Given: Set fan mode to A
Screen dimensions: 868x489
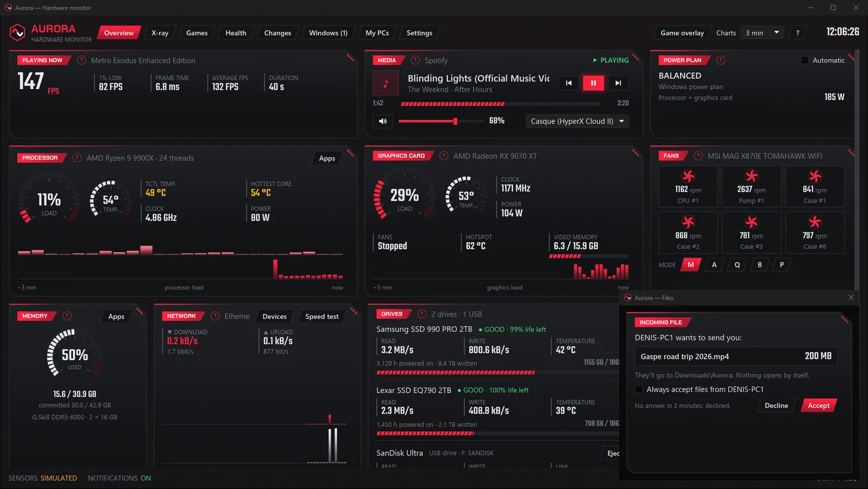Looking at the screenshot, I should [714, 264].
